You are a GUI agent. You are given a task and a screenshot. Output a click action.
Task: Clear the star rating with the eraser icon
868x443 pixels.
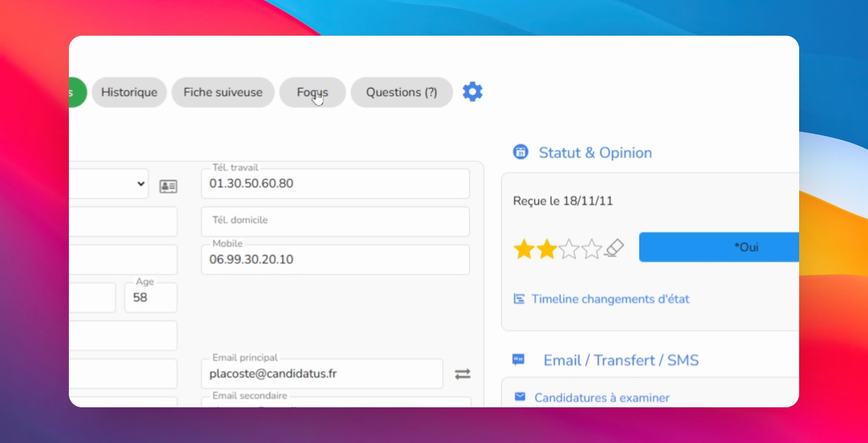pos(614,249)
